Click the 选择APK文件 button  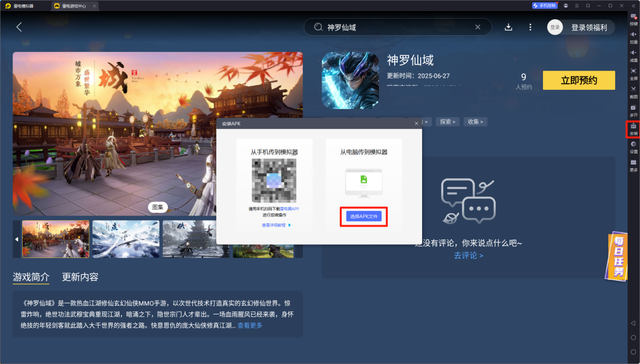[x=363, y=217]
